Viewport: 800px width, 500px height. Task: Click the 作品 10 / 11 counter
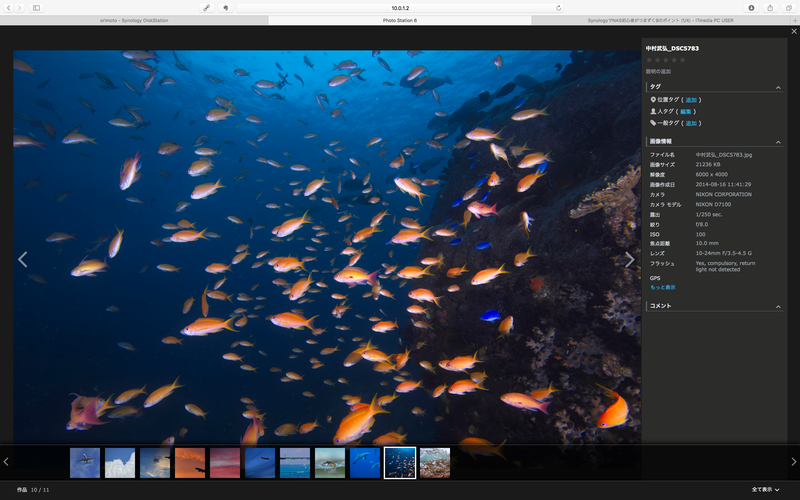33,490
